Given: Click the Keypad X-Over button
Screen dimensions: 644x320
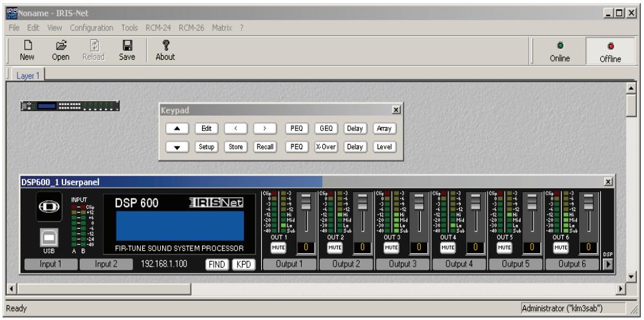Looking at the screenshot, I should (x=326, y=147).
